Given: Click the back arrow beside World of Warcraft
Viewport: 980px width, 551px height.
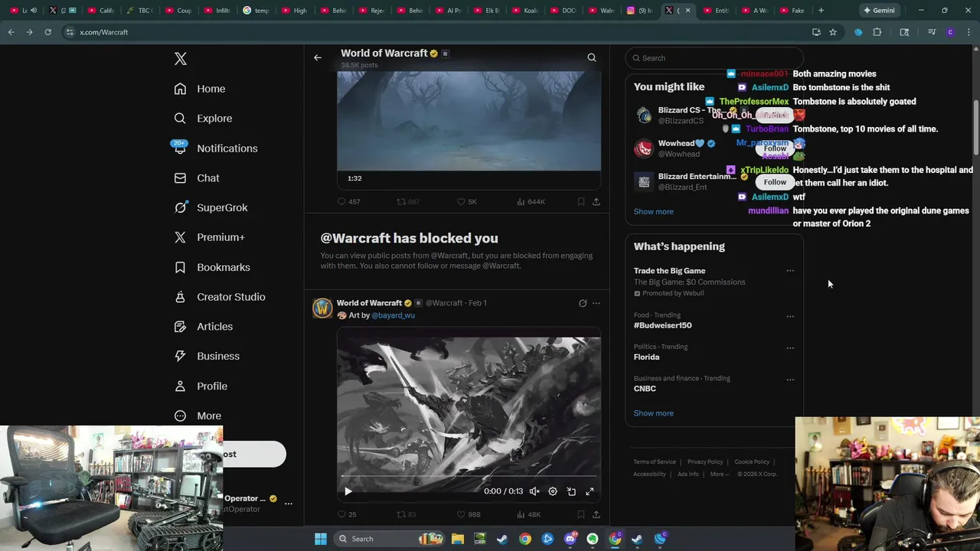Looking at the screenshot, I should tap(318, 57).
